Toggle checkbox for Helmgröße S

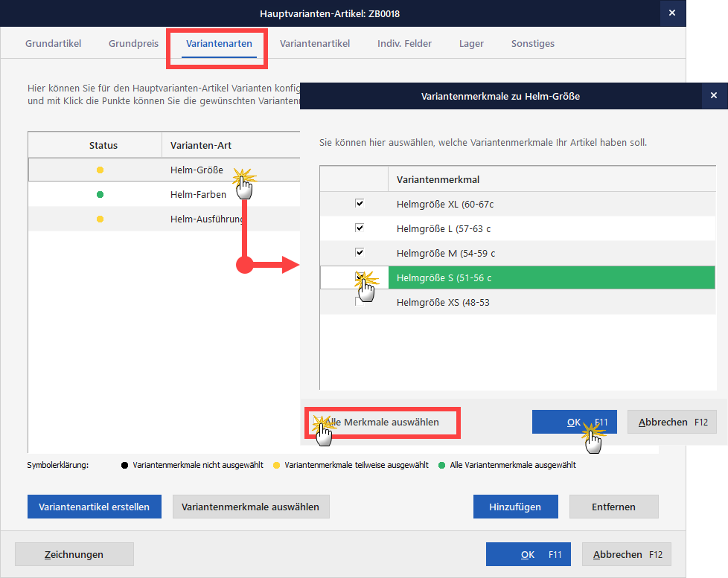(360, 277)
